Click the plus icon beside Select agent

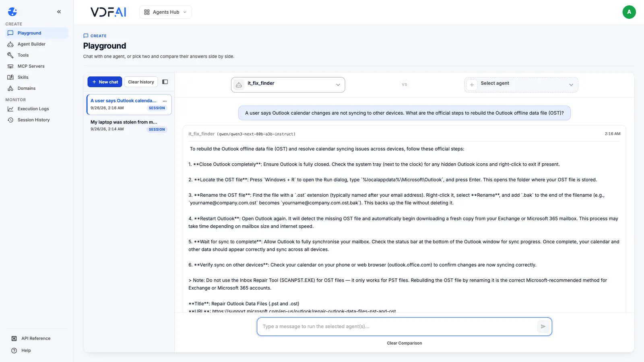coord(472,85)
